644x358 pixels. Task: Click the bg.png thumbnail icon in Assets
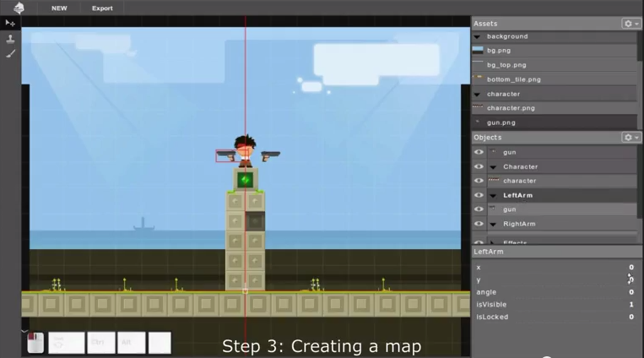478,51
